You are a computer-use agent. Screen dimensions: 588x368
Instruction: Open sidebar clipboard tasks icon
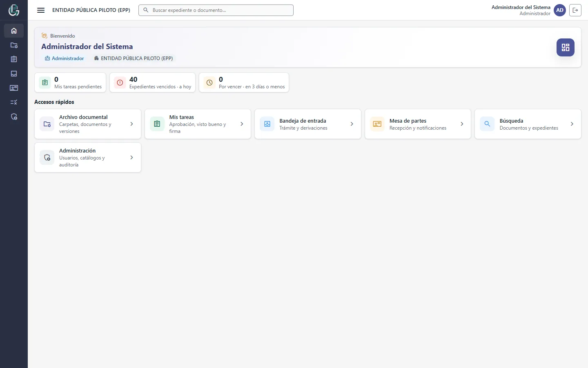[x=14, y=59]
